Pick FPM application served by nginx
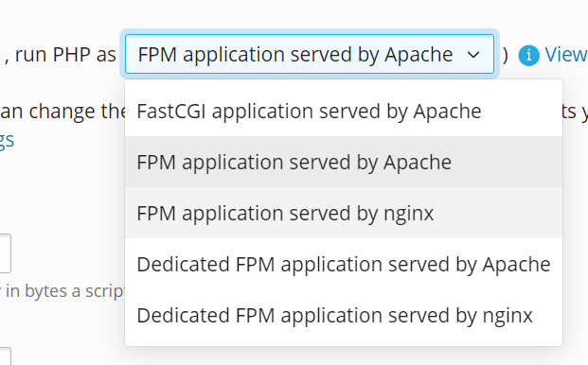 coord(344,213)
